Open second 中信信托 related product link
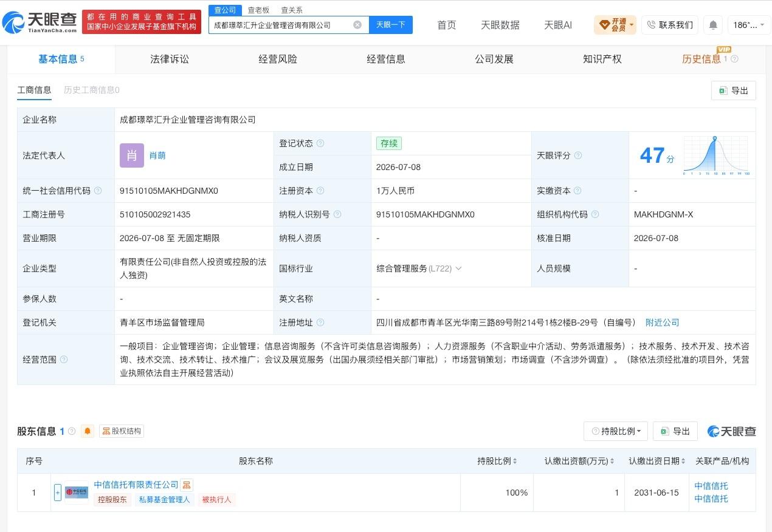The image size is (772, 532). point(711,499)
